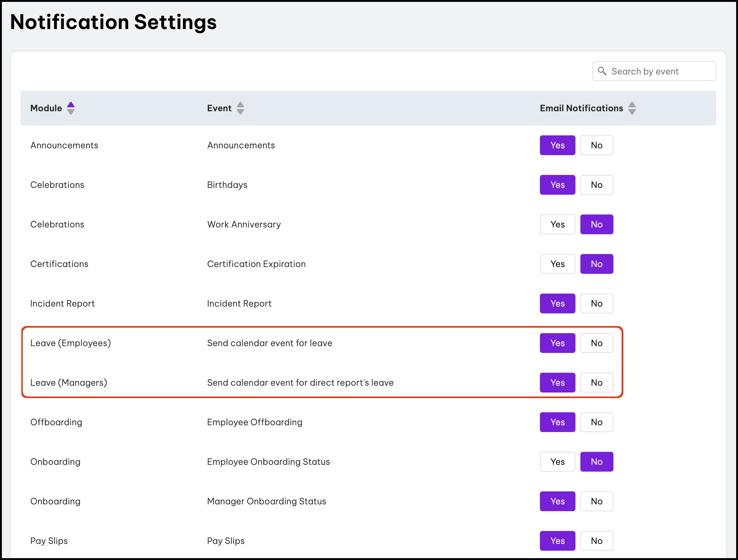Choose No for Leave (Employees) calendar event

point(596,343)
